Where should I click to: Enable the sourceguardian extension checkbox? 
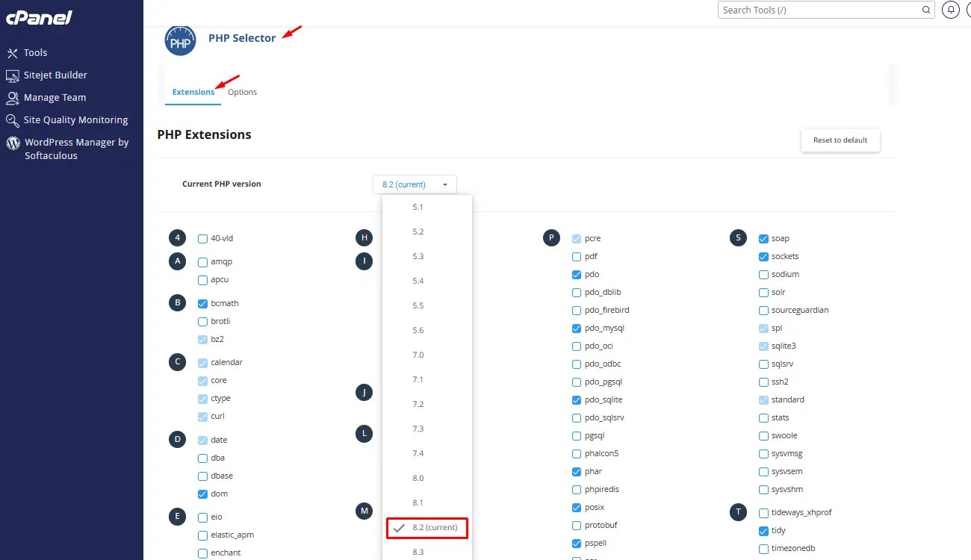(x=763, y=311)
